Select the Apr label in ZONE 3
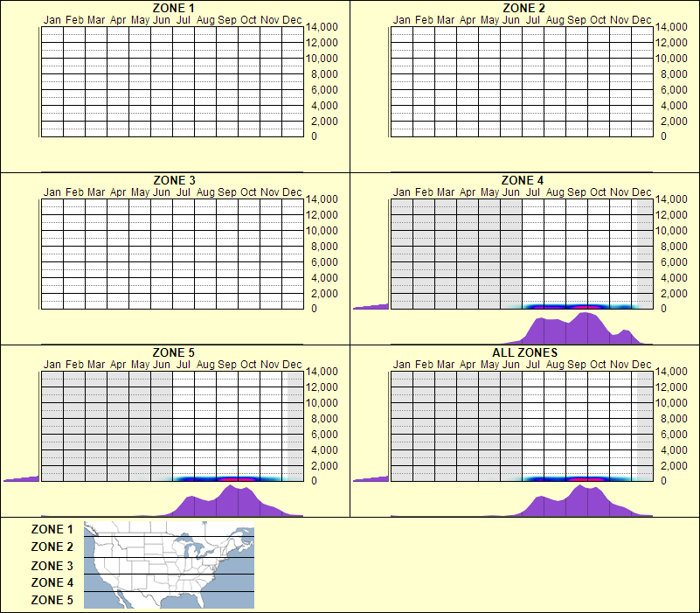The width and height of the screenshot is (700, 613). click(120, 191)
